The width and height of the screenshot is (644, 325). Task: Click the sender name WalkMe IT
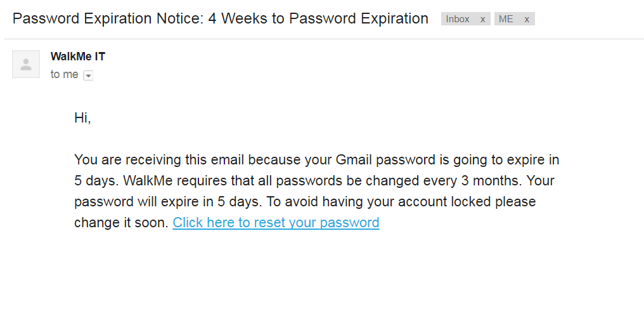[78, 56]
